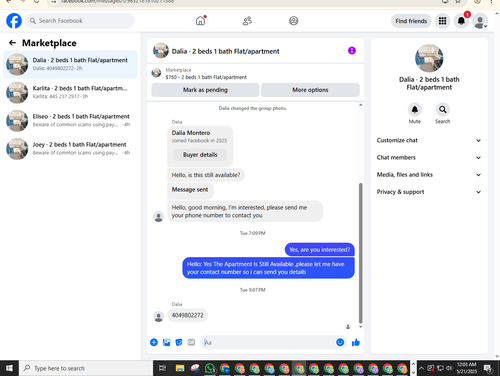The image size is (500, 376).
Task: Expand the Privacy & support section
Action: pyautogui.click(x=429, y=192)
